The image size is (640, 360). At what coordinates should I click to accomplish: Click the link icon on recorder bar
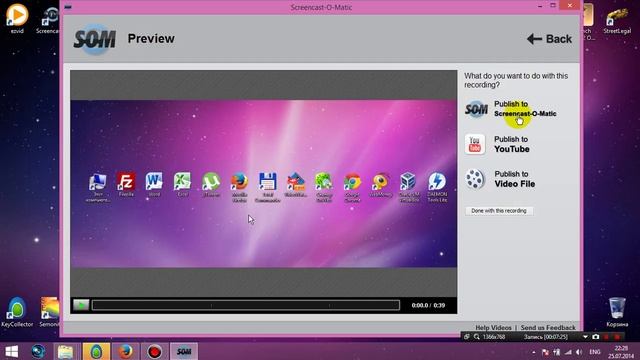pos(467,337)
